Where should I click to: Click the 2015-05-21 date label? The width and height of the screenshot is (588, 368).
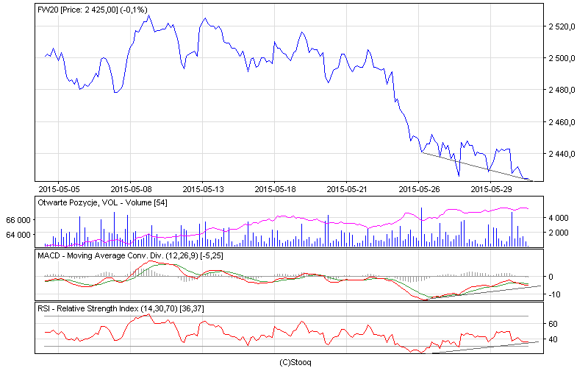click(347, 189)
